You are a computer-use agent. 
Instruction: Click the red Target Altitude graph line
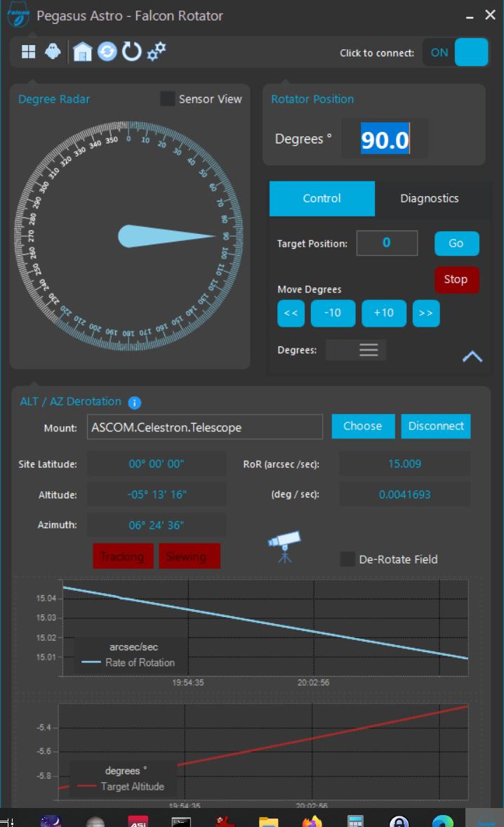[x=321, y=736]
